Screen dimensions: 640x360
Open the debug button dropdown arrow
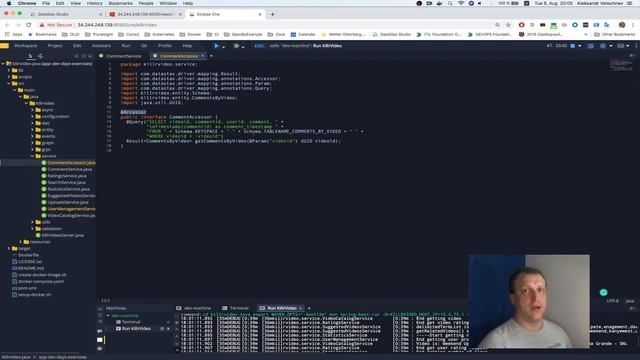pyautogui.click(x=243, y=47)
